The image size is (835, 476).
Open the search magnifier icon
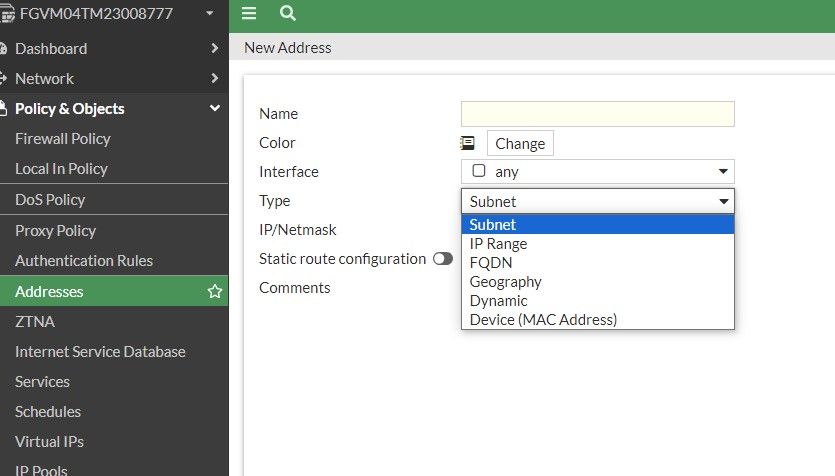[x=288, y=13]
